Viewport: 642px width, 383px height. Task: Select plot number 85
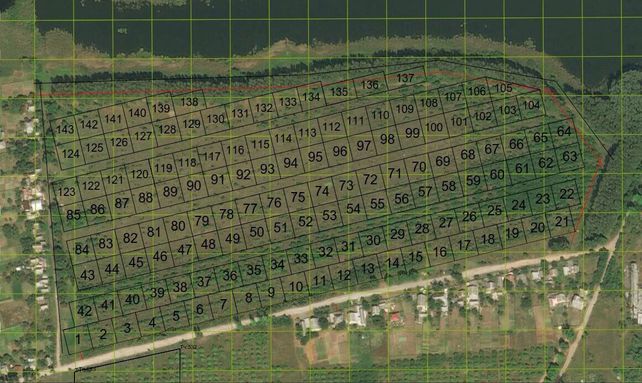[x=73, y=215]
